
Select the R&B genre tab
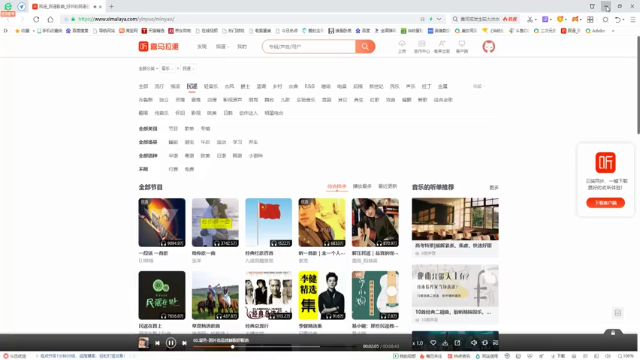tap(310, 86)
